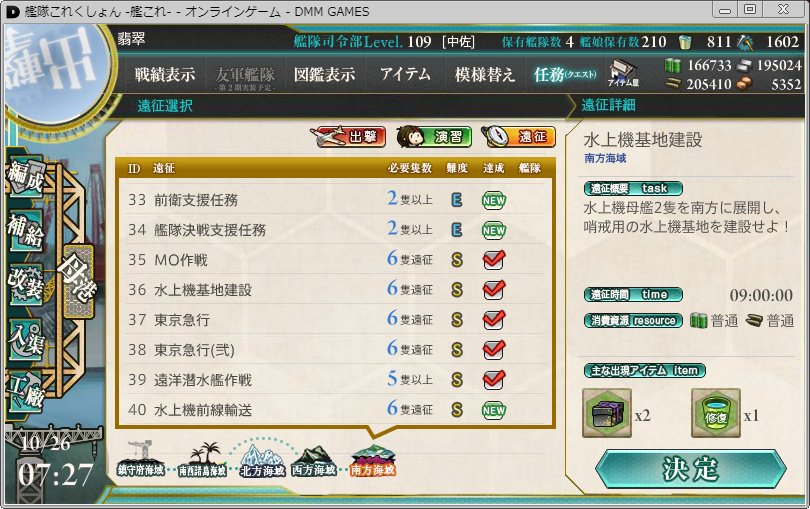The height and width of the screenshot is (509, 810).
Task: Switch to the 鎮守府海域 area tab
Action: [x=141, y=459]
